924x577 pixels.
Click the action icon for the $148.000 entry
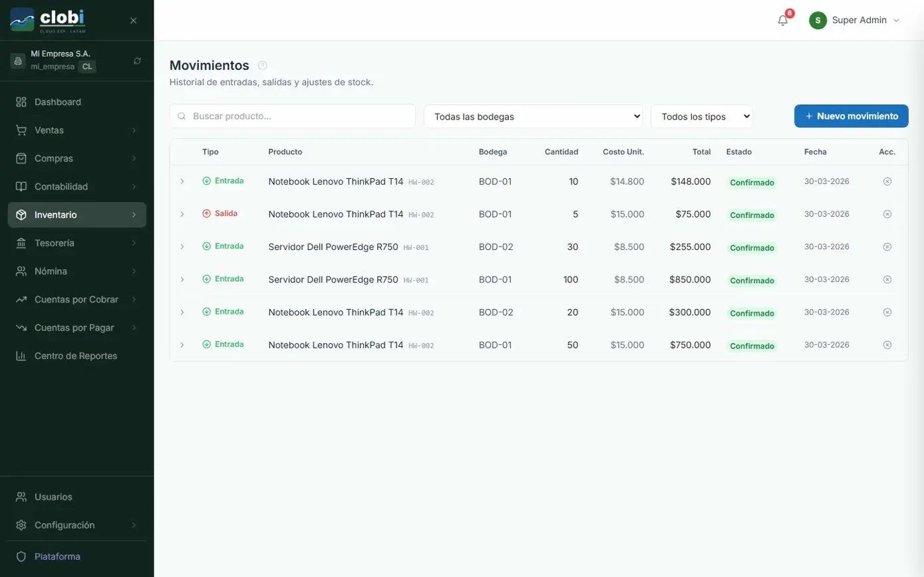tap(887, 181)
